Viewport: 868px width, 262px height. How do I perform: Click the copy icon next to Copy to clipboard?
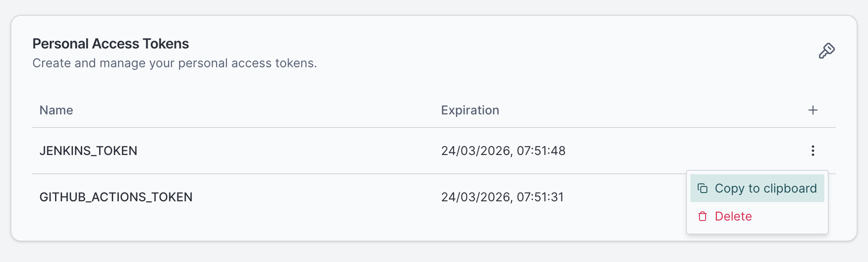[x=703, y=188]
